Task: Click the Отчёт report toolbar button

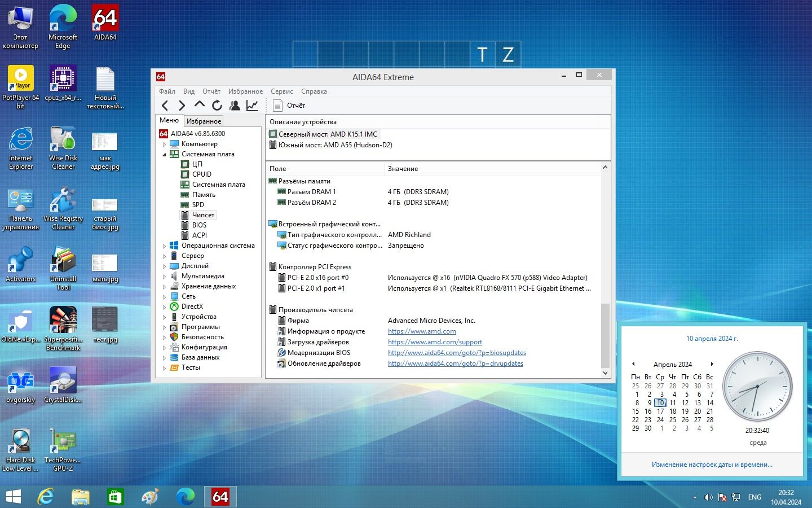Action: click(289, 106)
